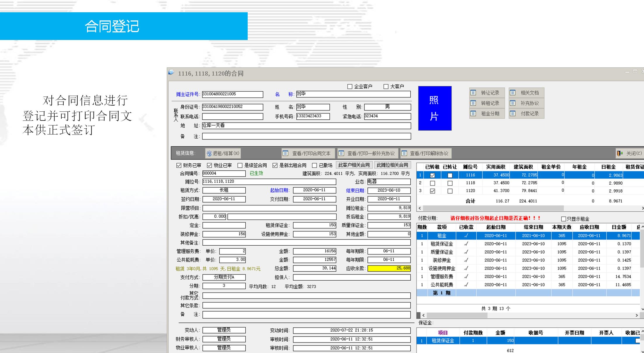Click the 退租/结算 hand icon button
This screenshot has height=353, width=644.
[223, 153]
